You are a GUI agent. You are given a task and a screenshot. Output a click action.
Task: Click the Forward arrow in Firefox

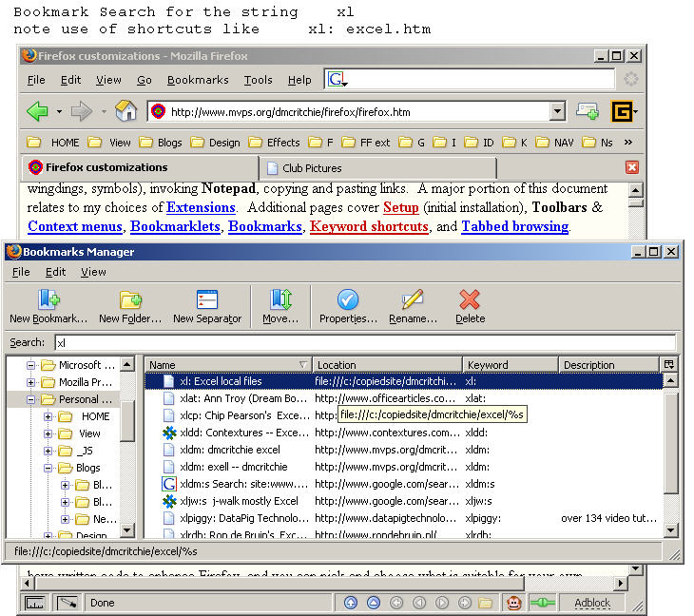click(82, 111)
